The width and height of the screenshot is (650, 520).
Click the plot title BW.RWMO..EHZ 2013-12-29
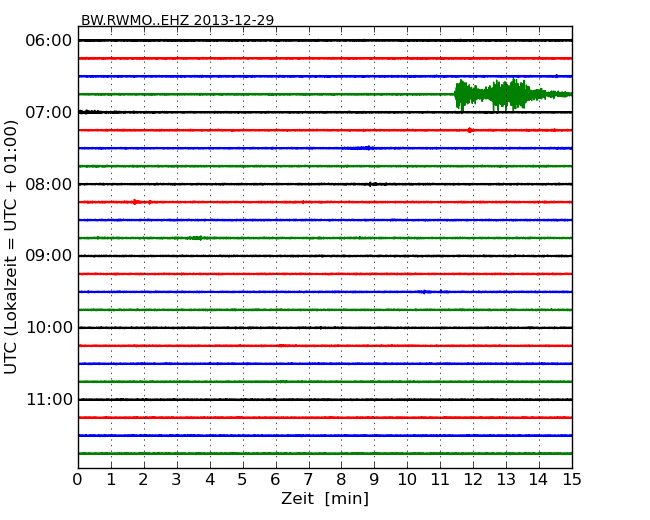tap(177, 20)
